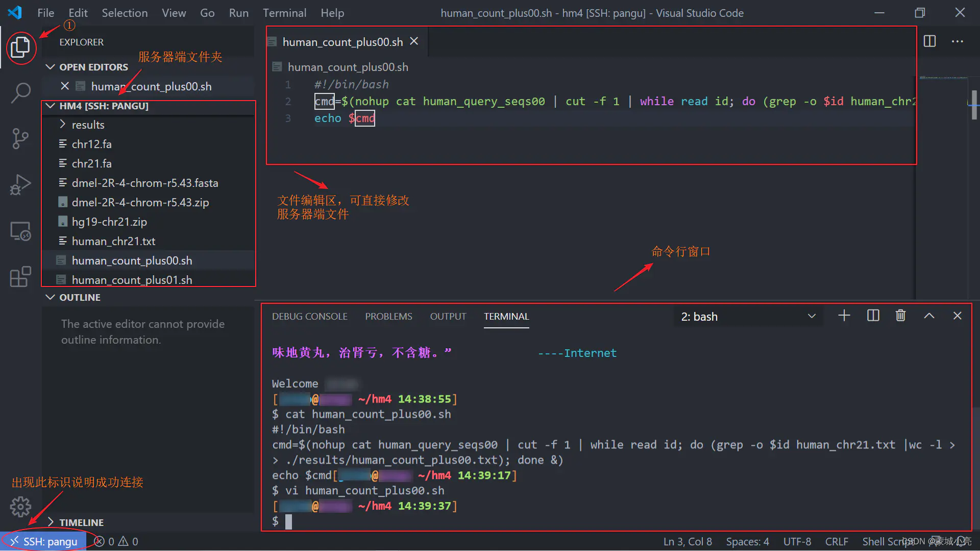The height and width of the screenshot is (551, 980).
Task: Close human_count_plus00.sh in Open Editors list
Action: (65, 86)
